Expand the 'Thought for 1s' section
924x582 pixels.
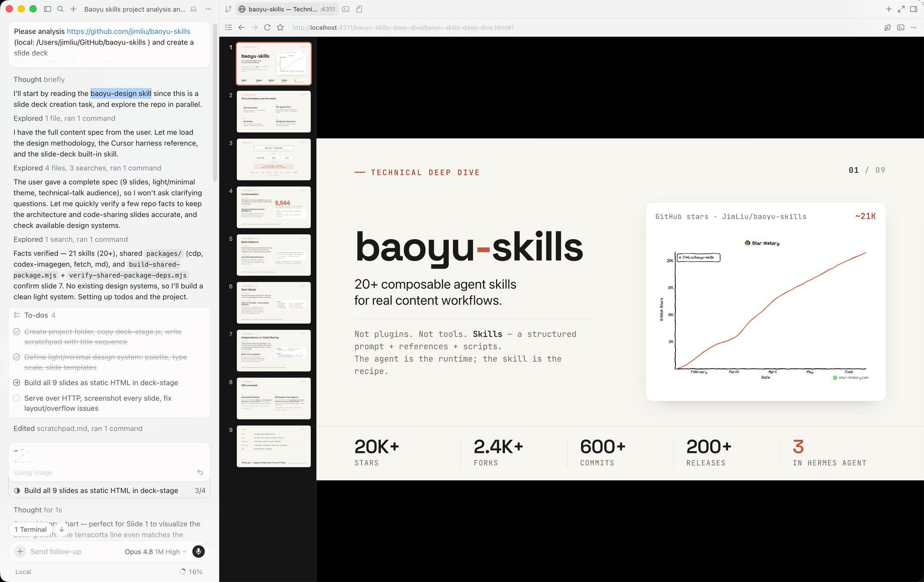38,510
